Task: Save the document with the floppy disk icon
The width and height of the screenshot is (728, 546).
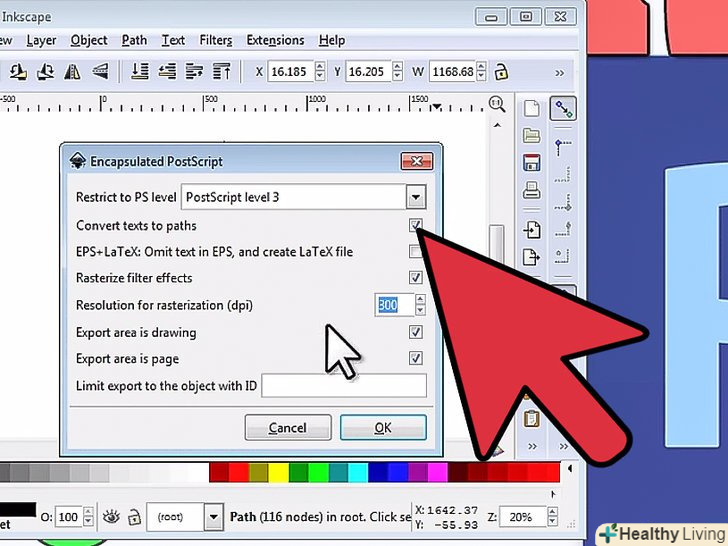Action: coord(532,163)
